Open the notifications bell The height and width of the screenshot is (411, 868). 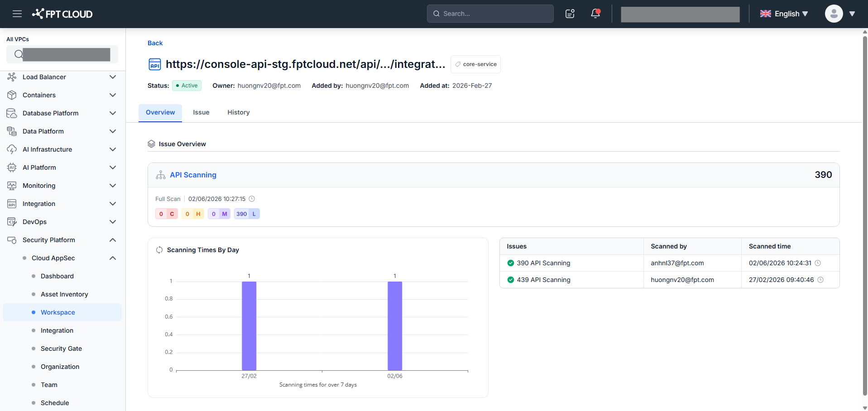tap(595, 14)
